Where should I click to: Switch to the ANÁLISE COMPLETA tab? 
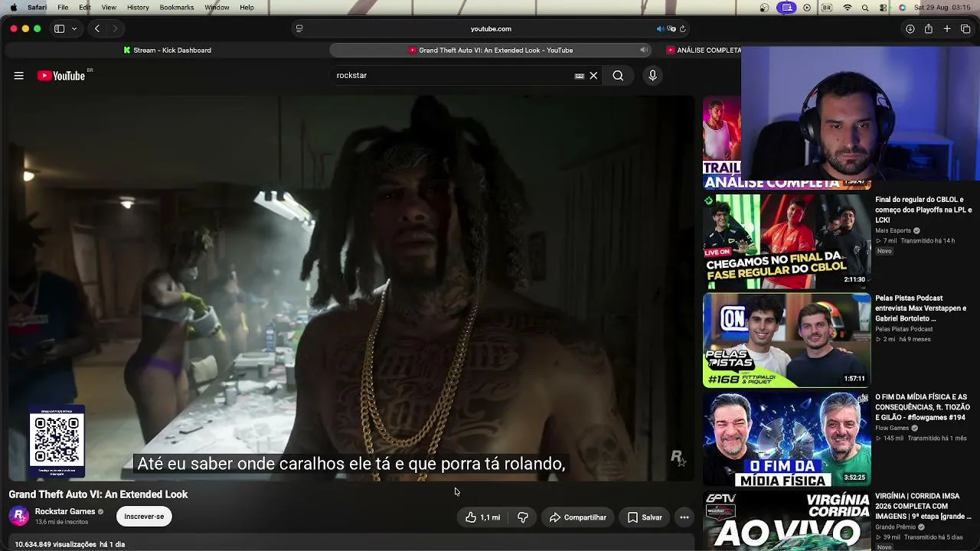click(703, 51)
